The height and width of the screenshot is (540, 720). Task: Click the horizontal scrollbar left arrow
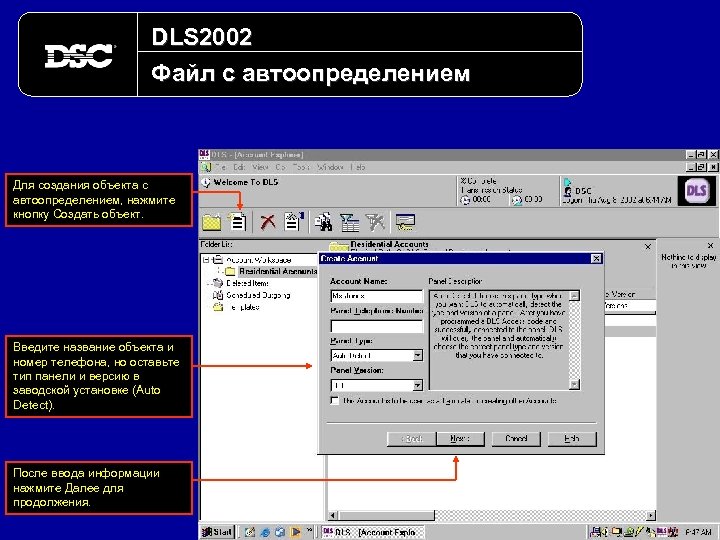click(x=333, y=516)
